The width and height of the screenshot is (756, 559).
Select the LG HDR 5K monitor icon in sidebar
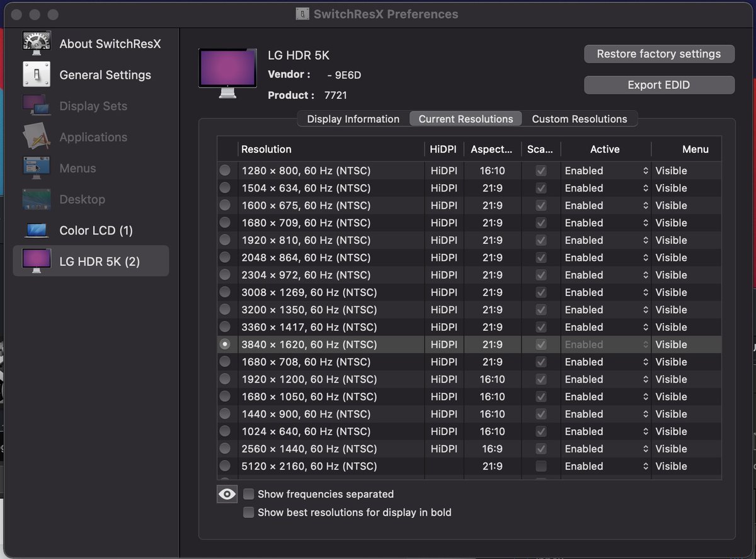tap(36, 261)
